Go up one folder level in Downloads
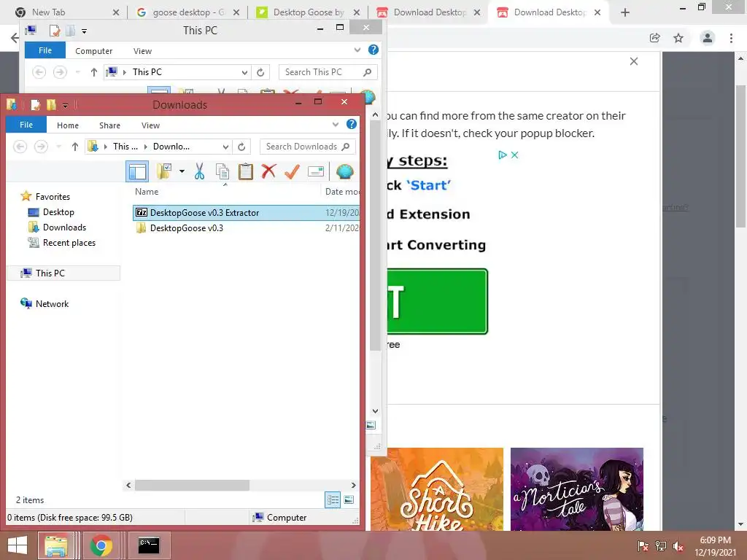The height and width of the screenshot is (560, 747). point(75,147)
